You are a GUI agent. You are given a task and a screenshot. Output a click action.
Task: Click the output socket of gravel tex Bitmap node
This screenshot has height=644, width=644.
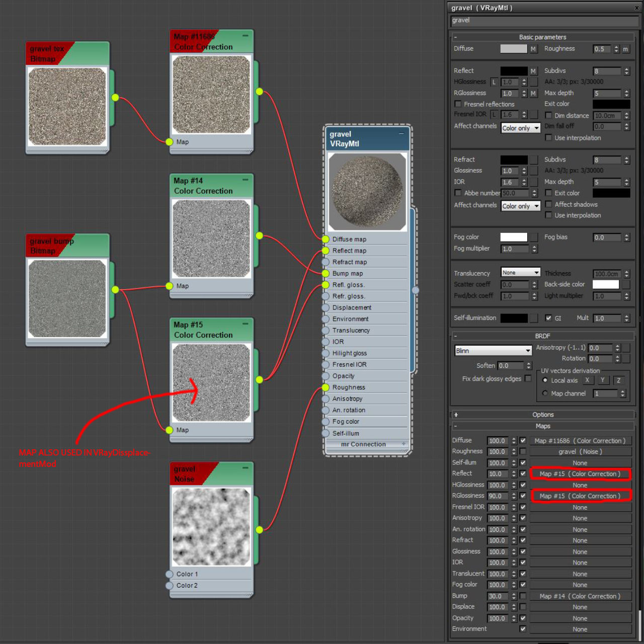coord(115,98)
